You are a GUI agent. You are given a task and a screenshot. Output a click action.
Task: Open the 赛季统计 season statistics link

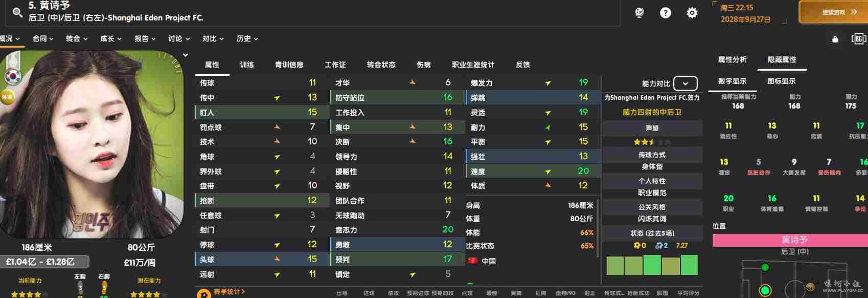click(229, 291)
